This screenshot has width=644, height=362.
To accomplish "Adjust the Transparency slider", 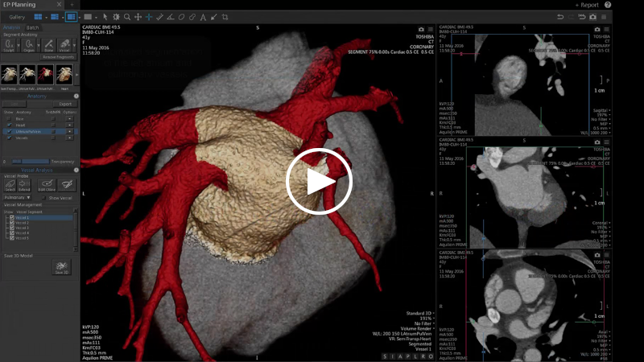I will coord(31,162).
